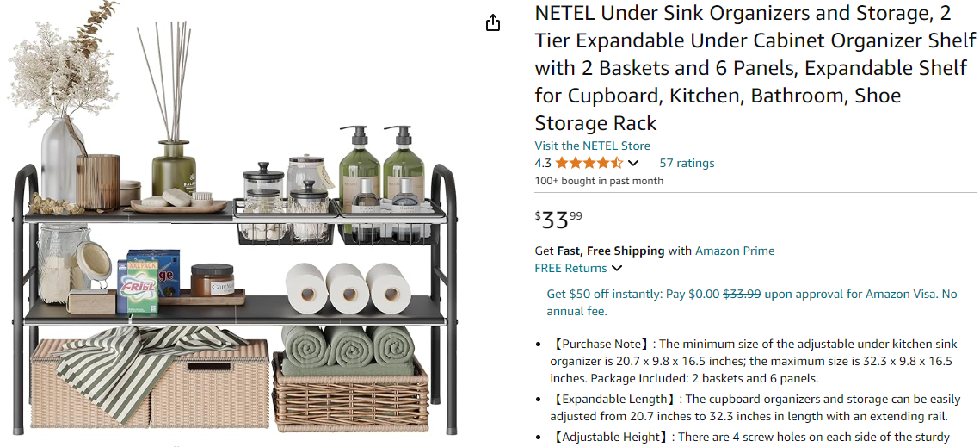Click the wicker basket with rolled green towels
This screenshot has height=447, width=980.
pos(350,377)
